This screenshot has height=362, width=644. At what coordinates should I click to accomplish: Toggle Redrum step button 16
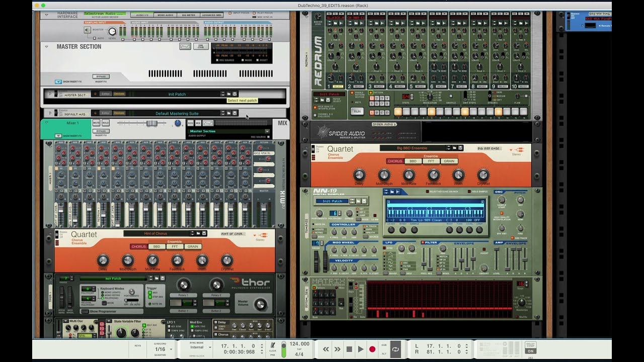point(523,112)
